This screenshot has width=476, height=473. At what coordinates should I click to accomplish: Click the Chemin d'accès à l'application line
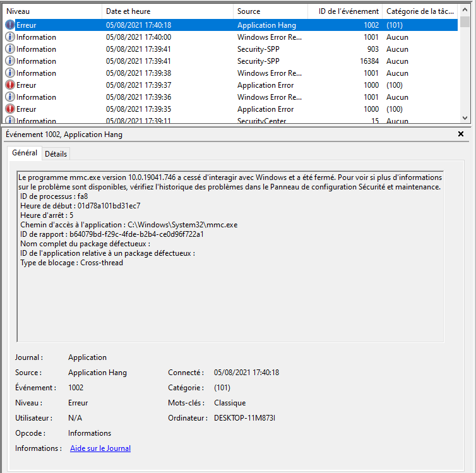129,225
